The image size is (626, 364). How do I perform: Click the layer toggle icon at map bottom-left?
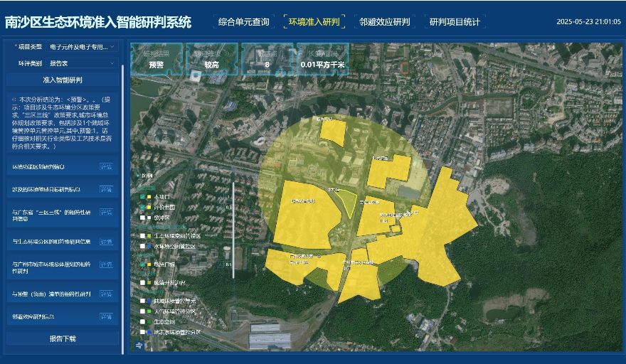point(139,345)
